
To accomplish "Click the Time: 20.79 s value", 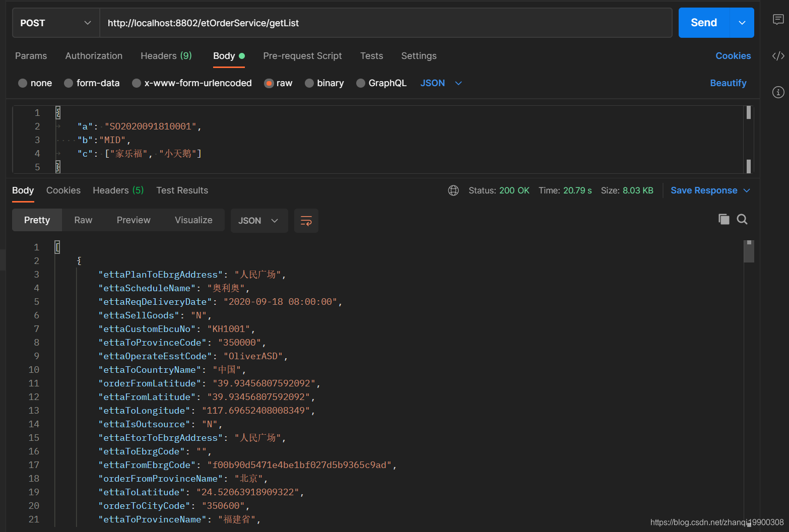I will click(565, 190).
